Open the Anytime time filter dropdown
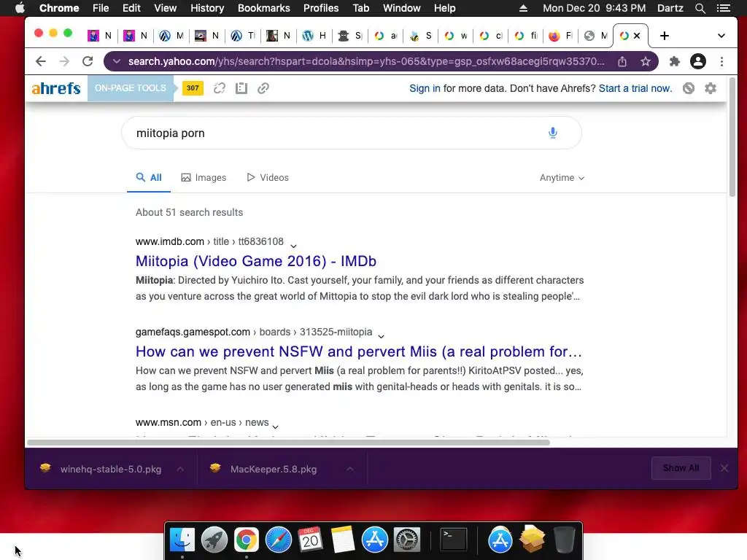 tap(562, 178)
